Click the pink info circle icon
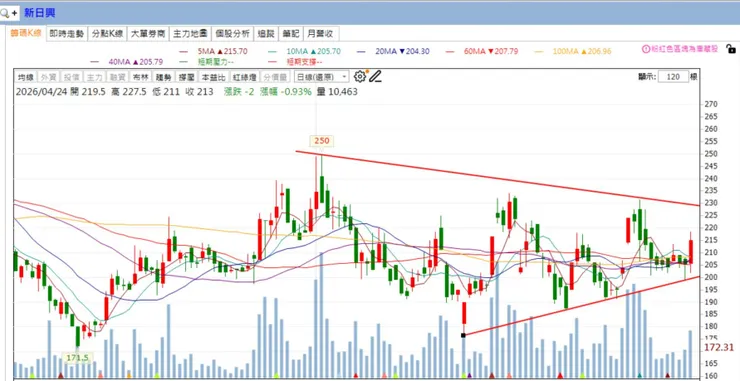740x381 pixels. point(646,49)
